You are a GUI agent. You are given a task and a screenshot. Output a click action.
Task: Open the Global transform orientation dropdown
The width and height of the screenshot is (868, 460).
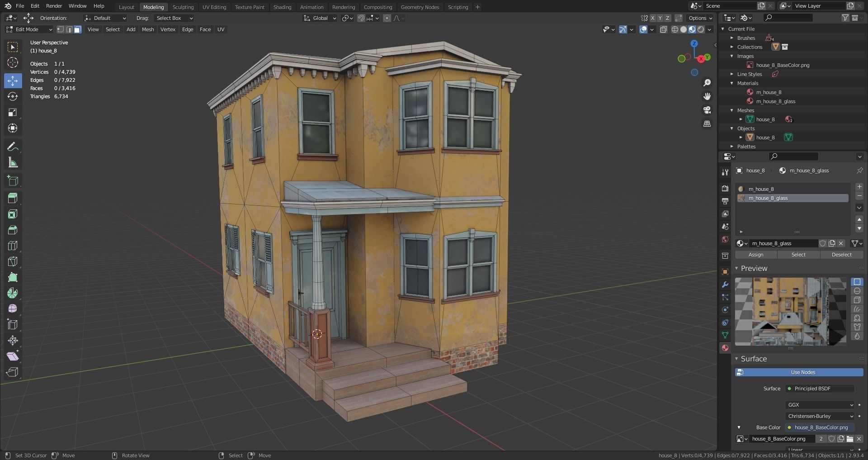pyautogui.click(x=320, y=18)
